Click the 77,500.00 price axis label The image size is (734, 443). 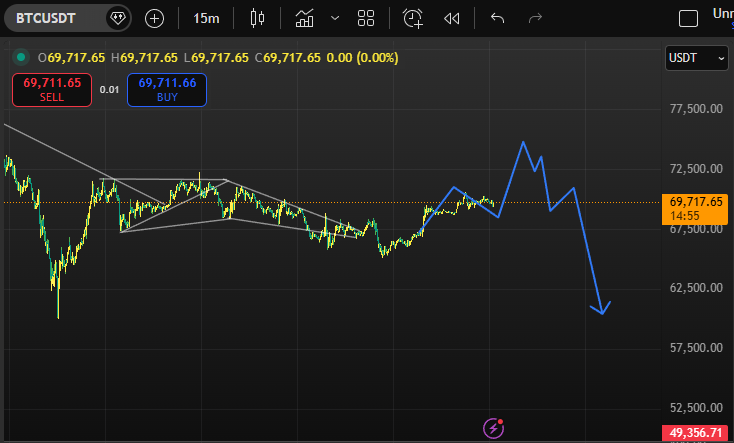(696, 109)
